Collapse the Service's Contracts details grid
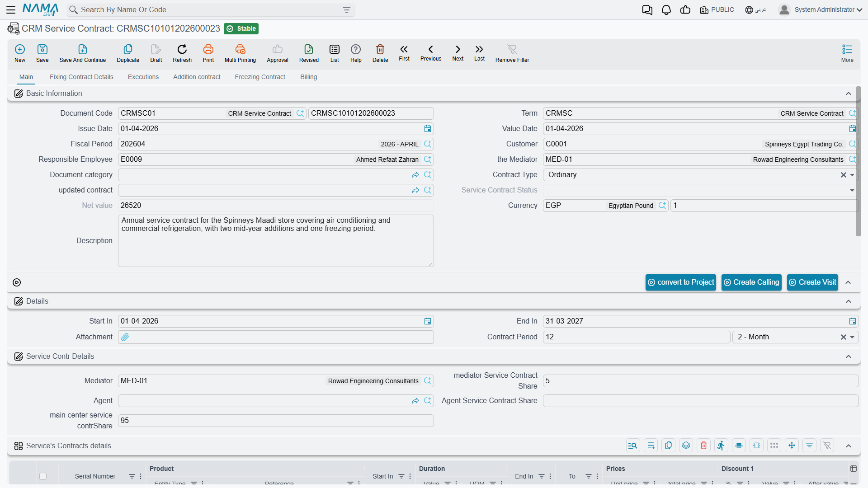Image resolution: width=868 pixels, height=488 pixels. 849,446
